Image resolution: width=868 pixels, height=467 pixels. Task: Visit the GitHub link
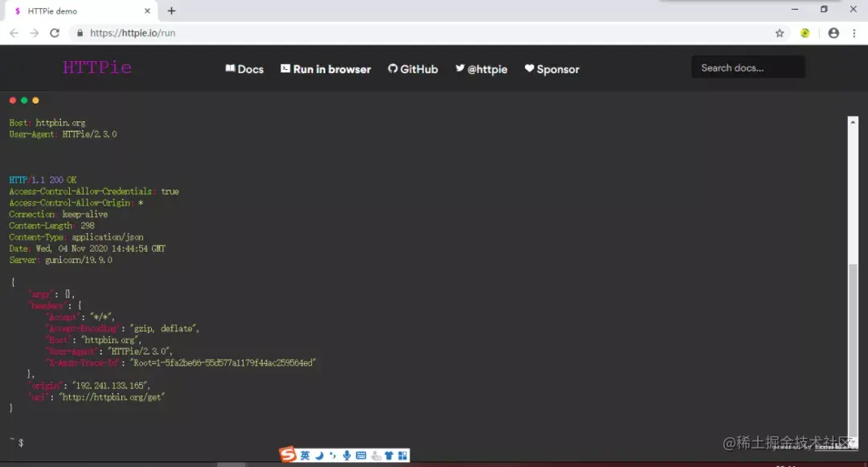click(413, 69)
